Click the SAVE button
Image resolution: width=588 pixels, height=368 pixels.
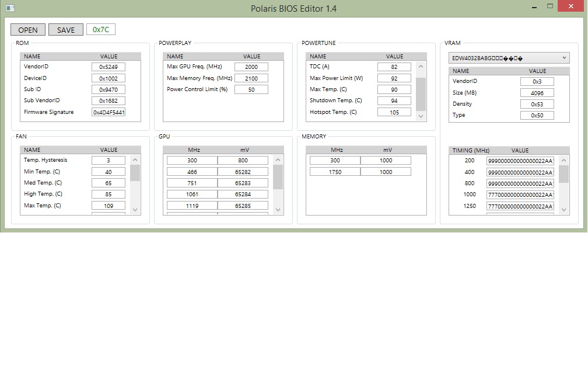pyautogui.click(x=65, y=30)
